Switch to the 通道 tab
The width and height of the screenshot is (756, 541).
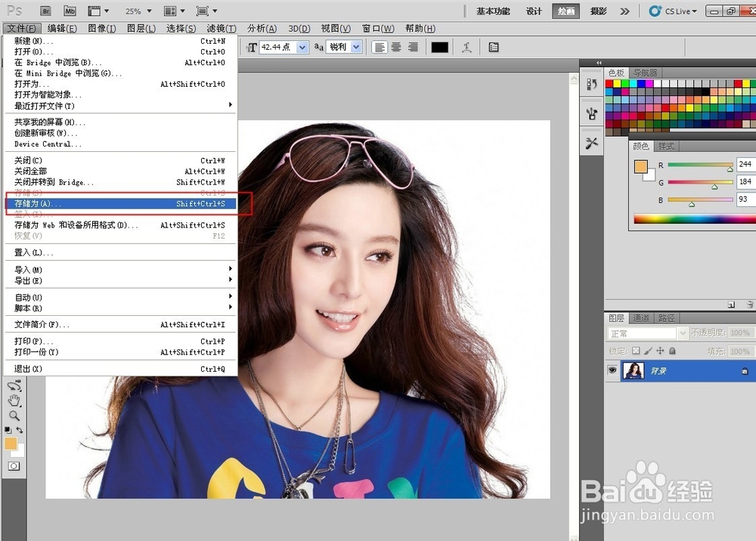(x=641, y=318)
